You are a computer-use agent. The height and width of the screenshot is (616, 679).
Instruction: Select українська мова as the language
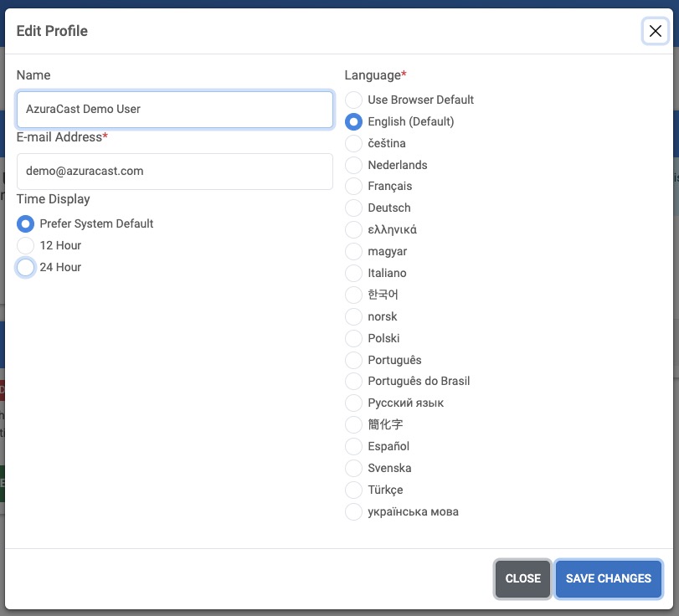tap(353, 511)
